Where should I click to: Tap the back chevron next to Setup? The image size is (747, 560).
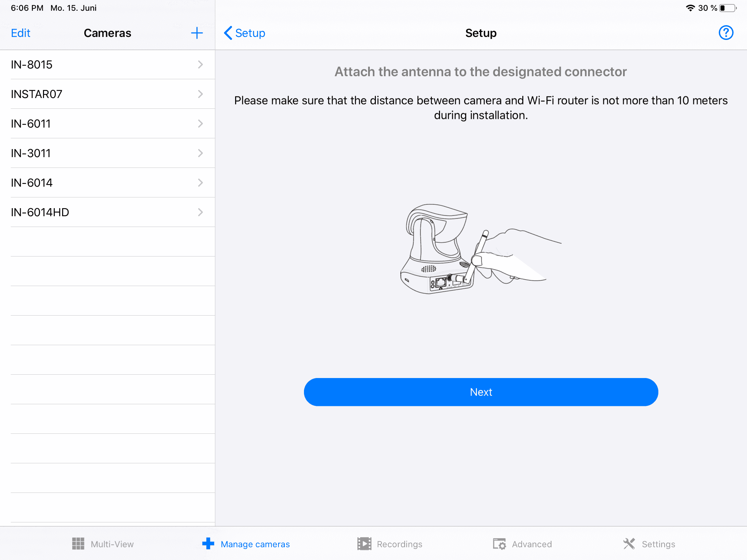[228, 33]
